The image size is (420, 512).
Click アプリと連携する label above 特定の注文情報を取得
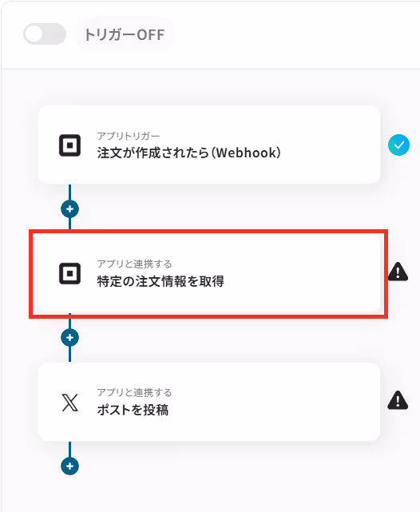tap(134, 264)
